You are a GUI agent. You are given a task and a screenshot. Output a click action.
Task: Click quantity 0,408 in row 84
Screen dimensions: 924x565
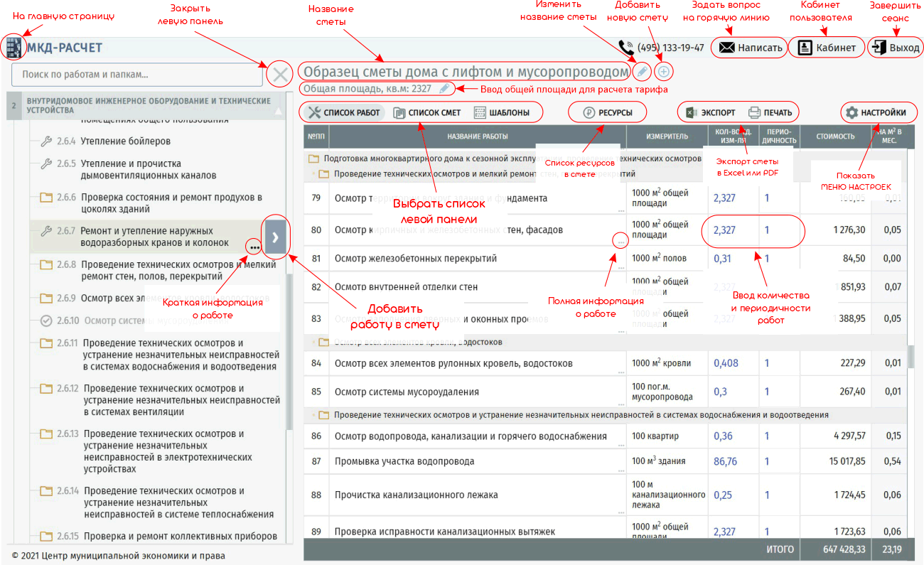(726, 363)
